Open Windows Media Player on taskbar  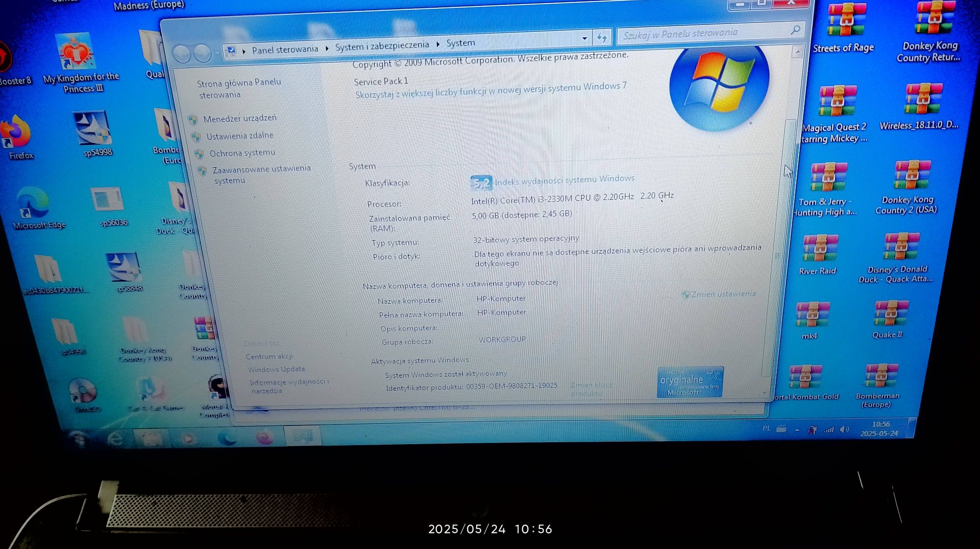(x=188, y=438)
